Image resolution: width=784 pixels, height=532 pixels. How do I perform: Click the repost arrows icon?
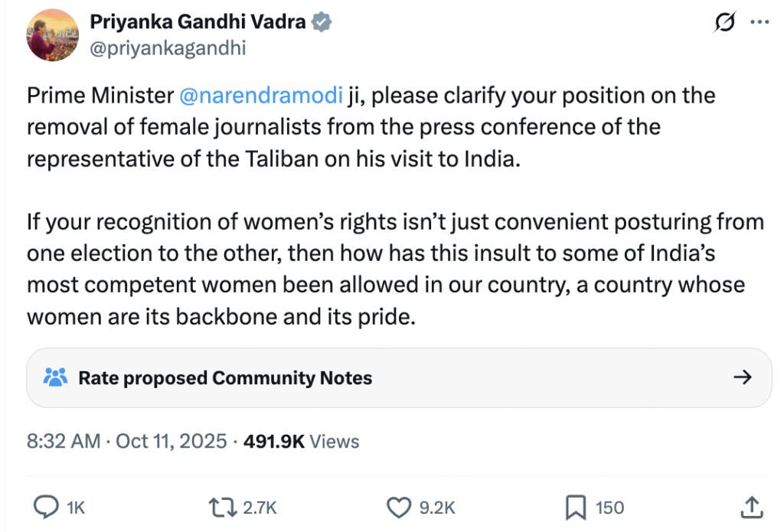pyautogui.click(x=223, y=507)
